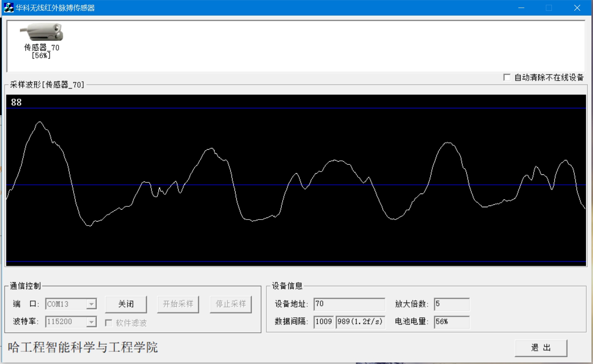Minimize the 华科无线红外脉搏传感器 window
Viewport: 593px width, 364px height.
pyautogui.click(x=521, y=8)
